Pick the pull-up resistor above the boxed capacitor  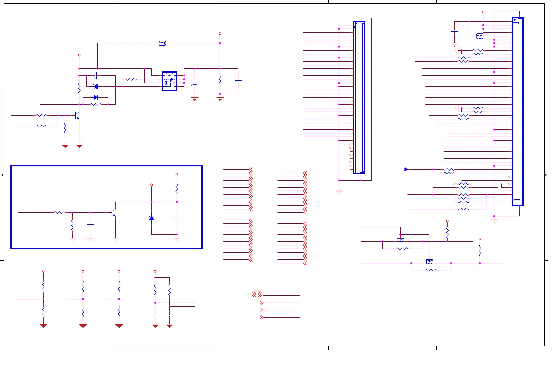(177, 189)
